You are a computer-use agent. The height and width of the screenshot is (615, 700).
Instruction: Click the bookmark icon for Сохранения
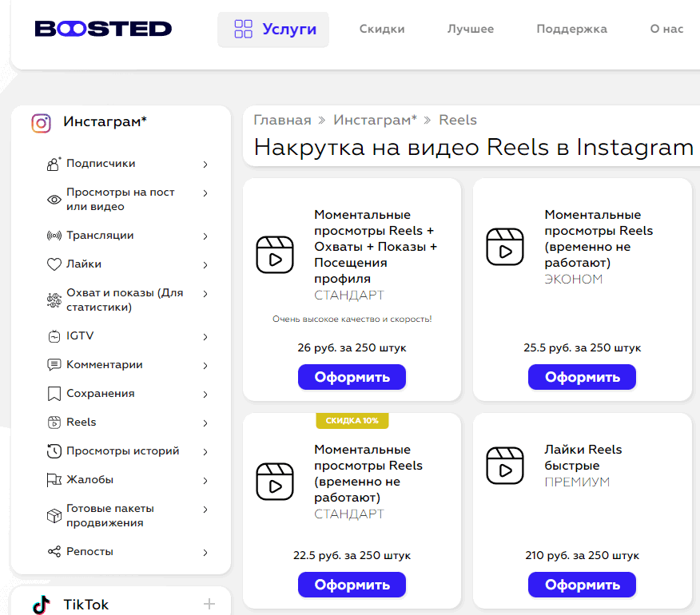(54, 394)
